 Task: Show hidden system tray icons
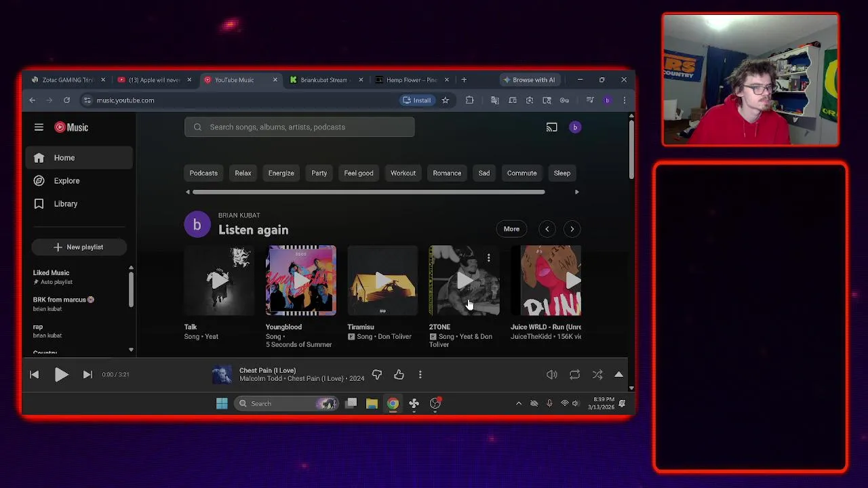pos(519,403)
